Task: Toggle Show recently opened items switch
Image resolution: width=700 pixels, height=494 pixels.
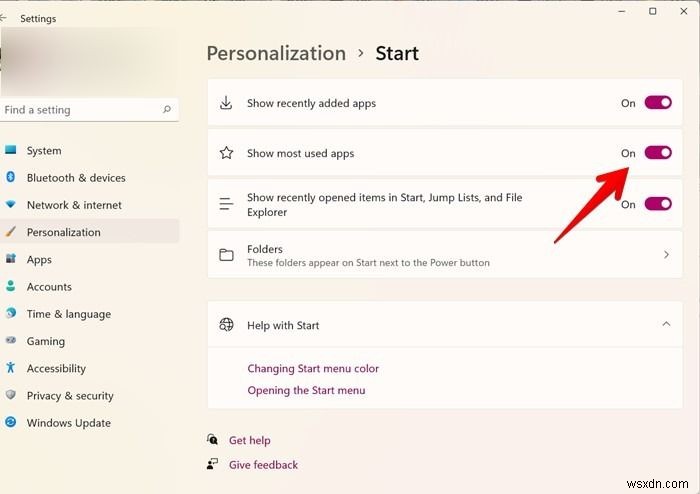Action: click(657, 204)
